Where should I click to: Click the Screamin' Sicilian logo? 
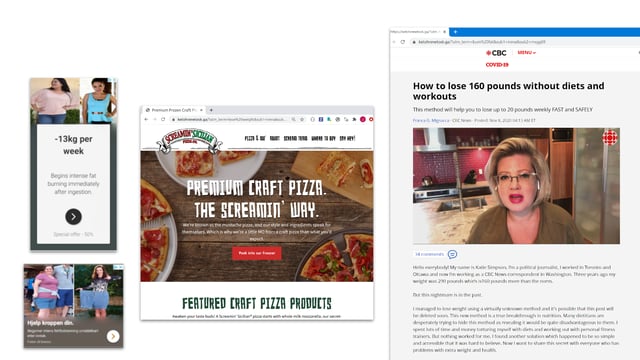[x=189, y=141]
